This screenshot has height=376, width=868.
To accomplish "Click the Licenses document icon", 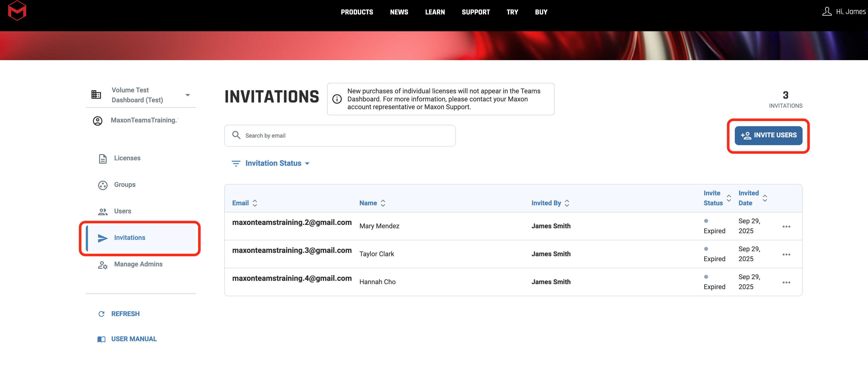I will tap(103, 159).
